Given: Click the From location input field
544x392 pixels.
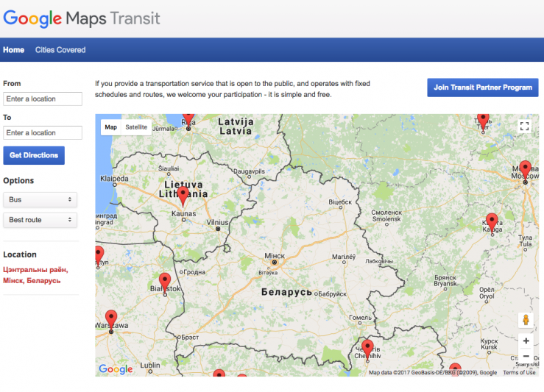Looking at the screenshot, I should [x=43, y=99].
